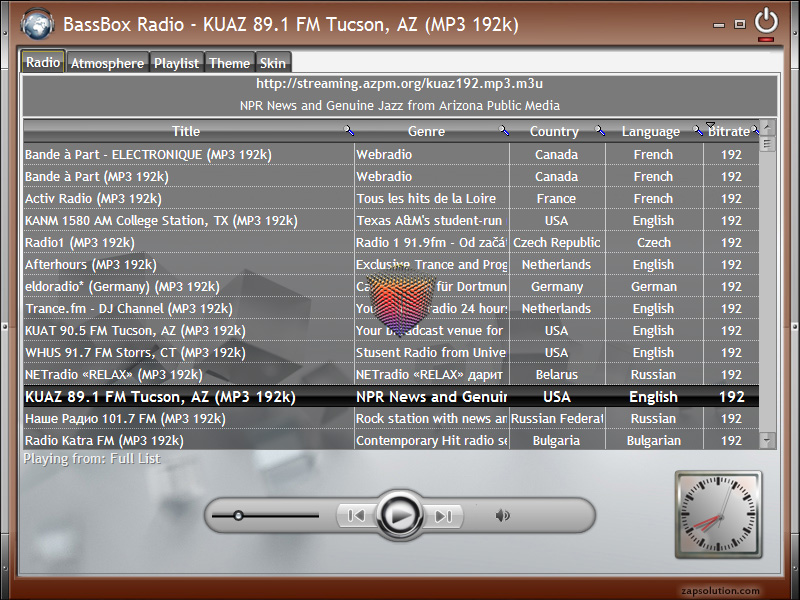Click the search magnifier in the Title column
This screenshot has height=600, width=800.
click(349, 131)
